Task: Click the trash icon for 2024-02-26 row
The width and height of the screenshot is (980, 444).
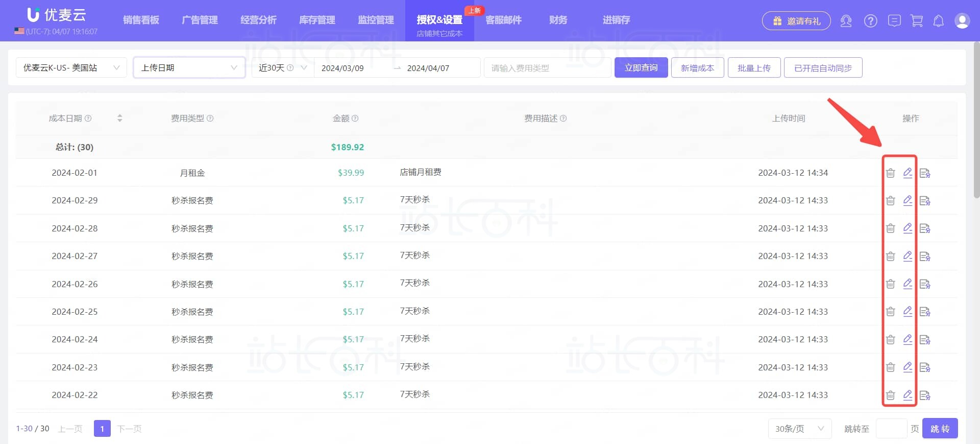Action: [890, 284]
